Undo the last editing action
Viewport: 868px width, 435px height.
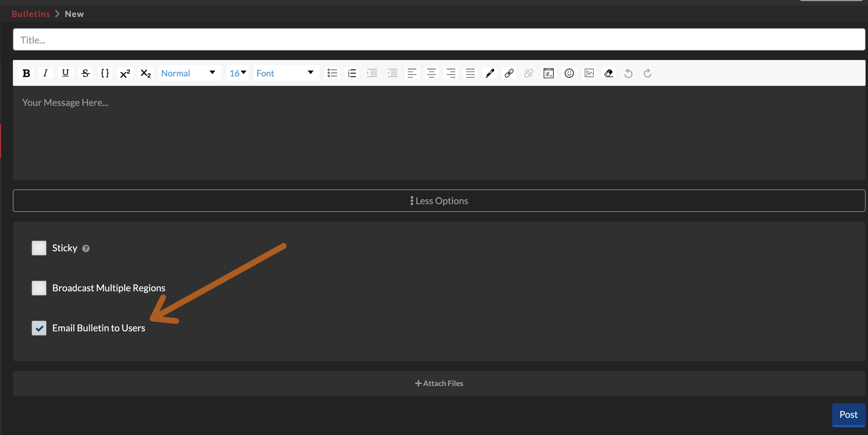[x=628, y=73]
